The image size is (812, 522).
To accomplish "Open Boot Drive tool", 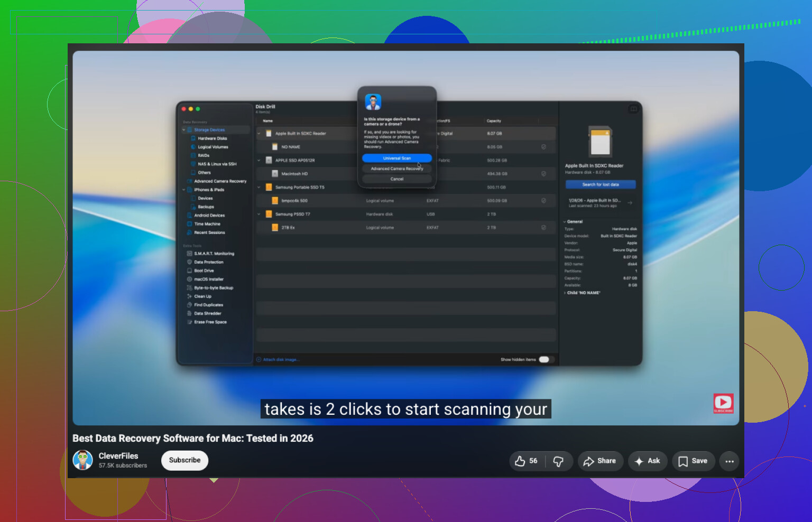I will coord(204,271).
